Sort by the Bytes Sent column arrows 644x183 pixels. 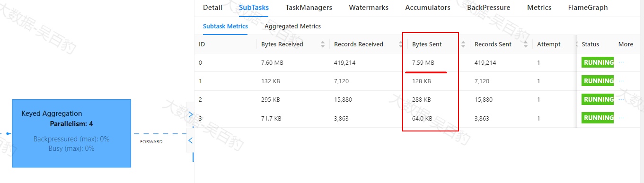point(463,44)
